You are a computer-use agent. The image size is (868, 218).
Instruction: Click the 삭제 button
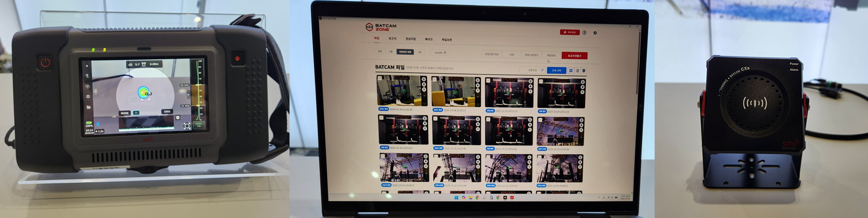[x=511, y=55]
